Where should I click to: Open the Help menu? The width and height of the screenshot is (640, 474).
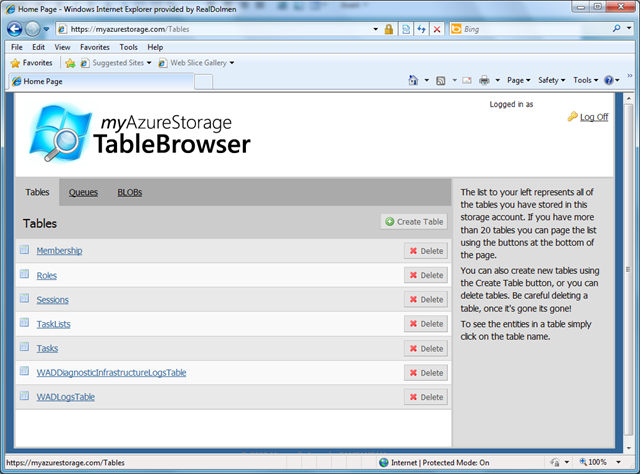[155, 47]
